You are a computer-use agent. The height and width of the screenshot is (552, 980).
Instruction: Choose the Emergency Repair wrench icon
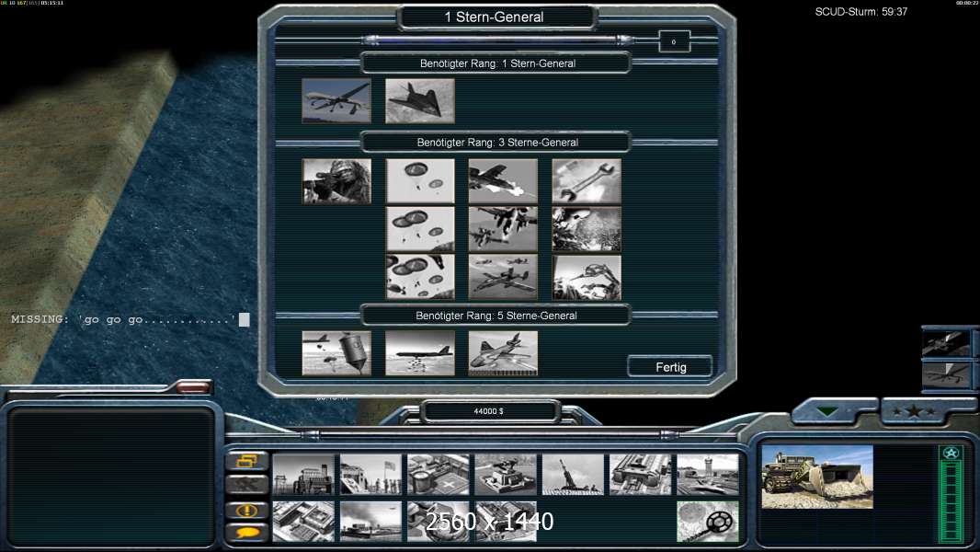[x=587, y=181]
